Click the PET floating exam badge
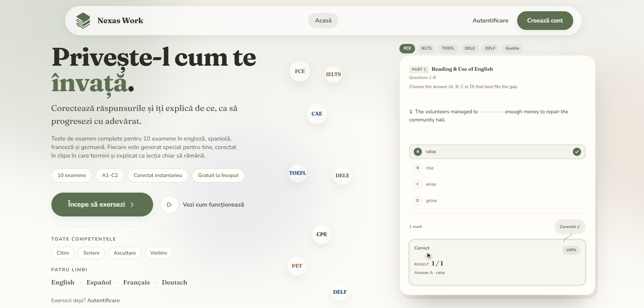The height and width of the screenshot is (308, 644). (297, 266)
